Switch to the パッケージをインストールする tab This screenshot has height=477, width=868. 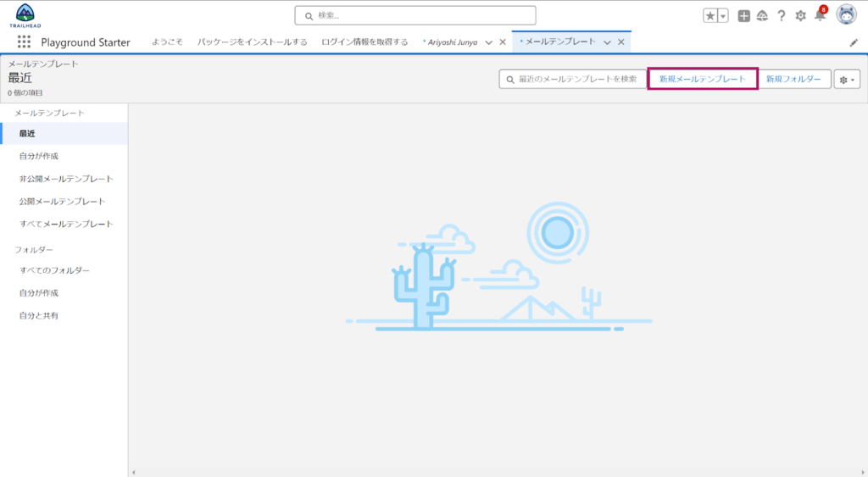point(252,42)
